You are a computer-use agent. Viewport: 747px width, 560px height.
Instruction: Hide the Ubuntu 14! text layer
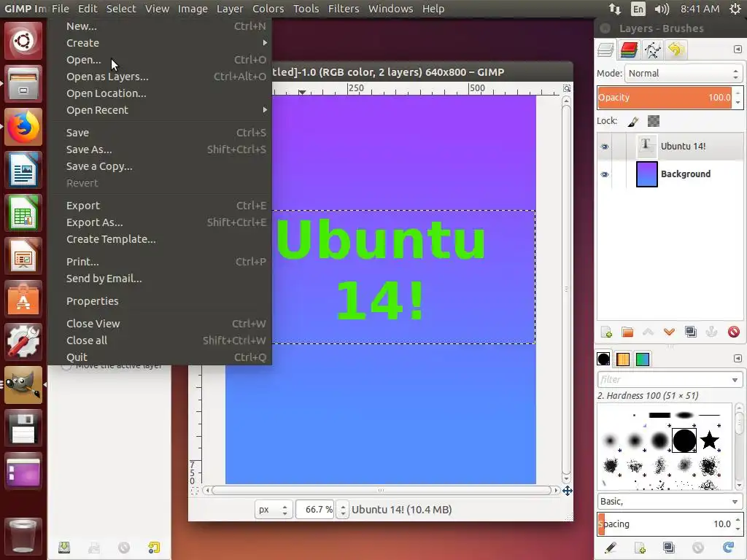click(605, 147)
